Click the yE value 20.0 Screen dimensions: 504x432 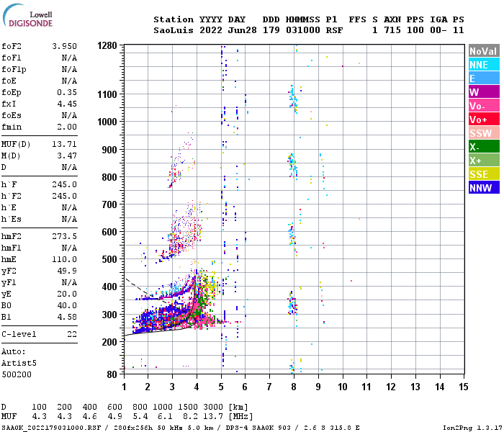(x=67, y=294)
